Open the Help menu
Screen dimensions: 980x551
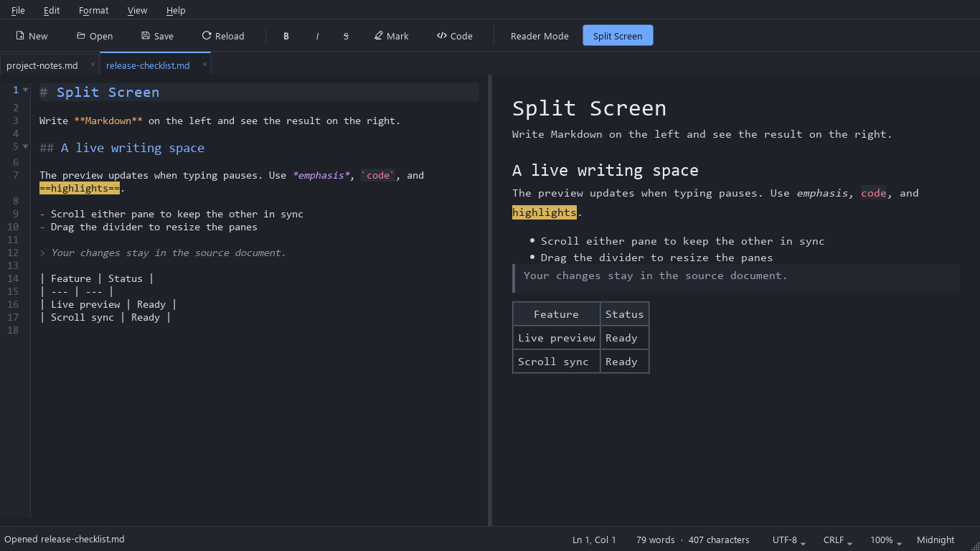pyautogui.click(x=176, y=10)
